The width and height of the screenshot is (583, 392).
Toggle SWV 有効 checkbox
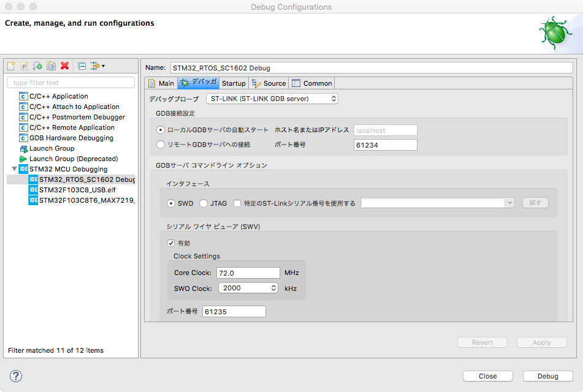tap(171, 243)
